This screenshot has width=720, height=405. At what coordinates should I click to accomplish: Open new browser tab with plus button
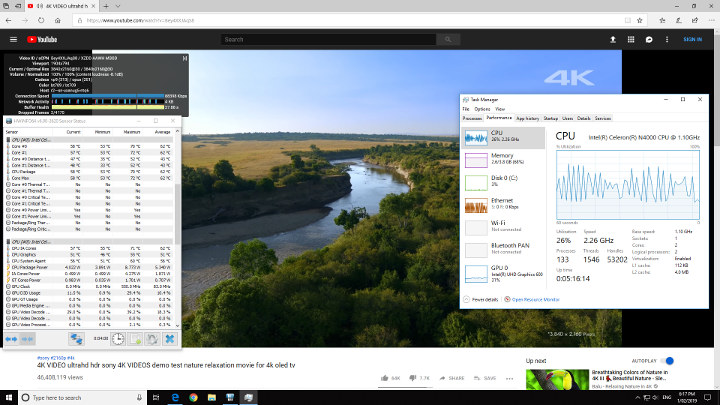(106, 6)
